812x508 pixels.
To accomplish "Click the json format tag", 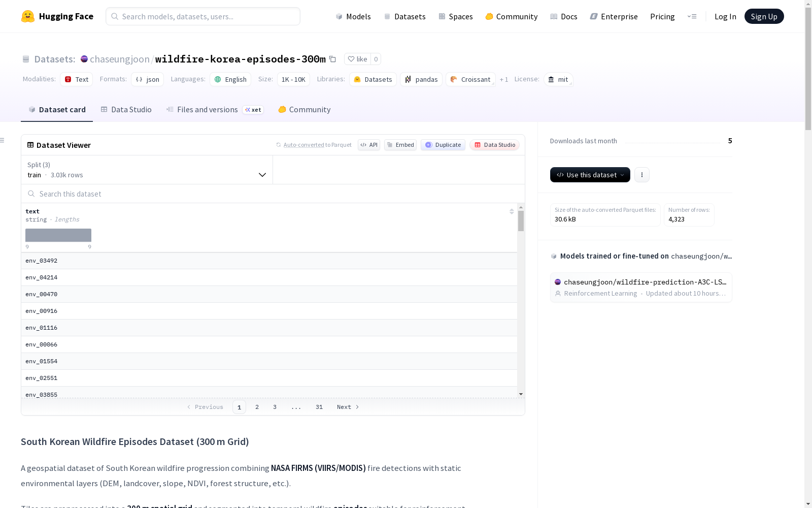I will [x=147, y=79].
